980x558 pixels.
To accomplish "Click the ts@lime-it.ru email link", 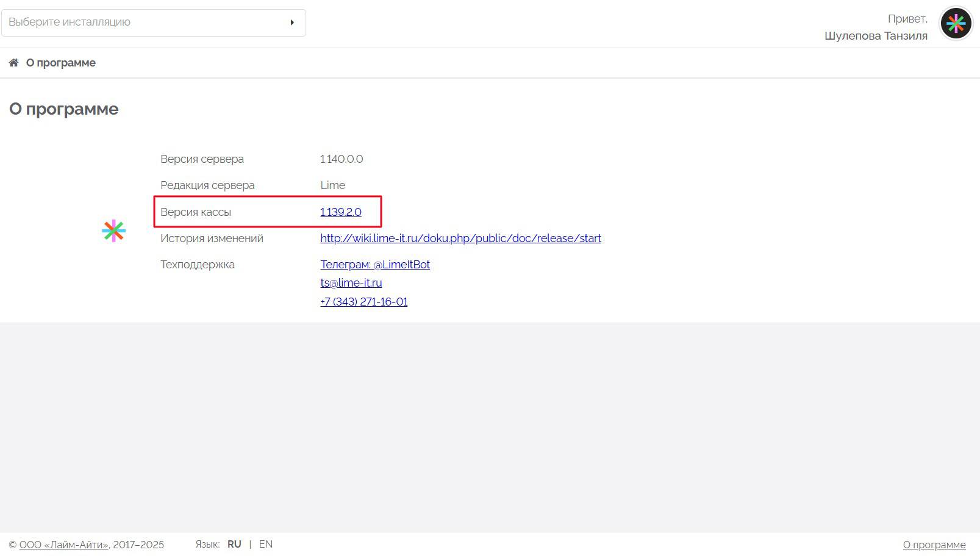I will point(351,283).
